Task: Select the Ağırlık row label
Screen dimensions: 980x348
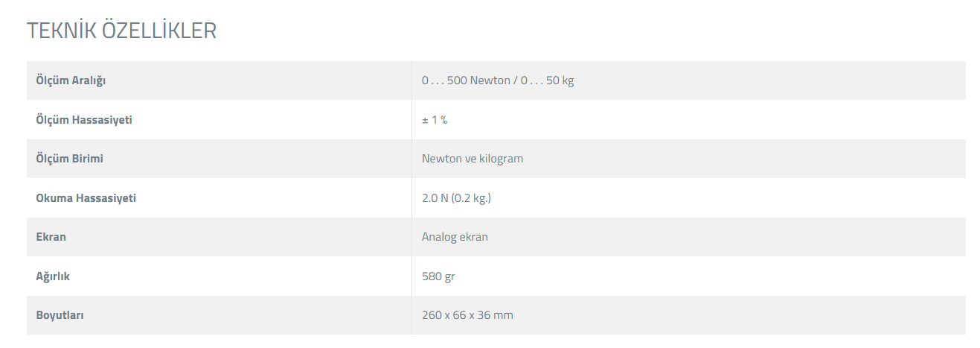Action: point(53,276)
